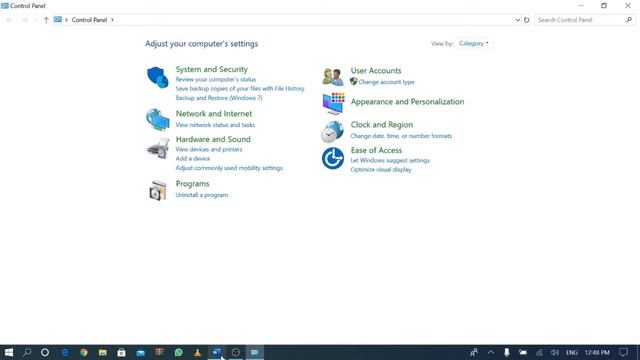Open recent locations dropdown arrow
Screen dimensions: 640x360
pos(36,20)
